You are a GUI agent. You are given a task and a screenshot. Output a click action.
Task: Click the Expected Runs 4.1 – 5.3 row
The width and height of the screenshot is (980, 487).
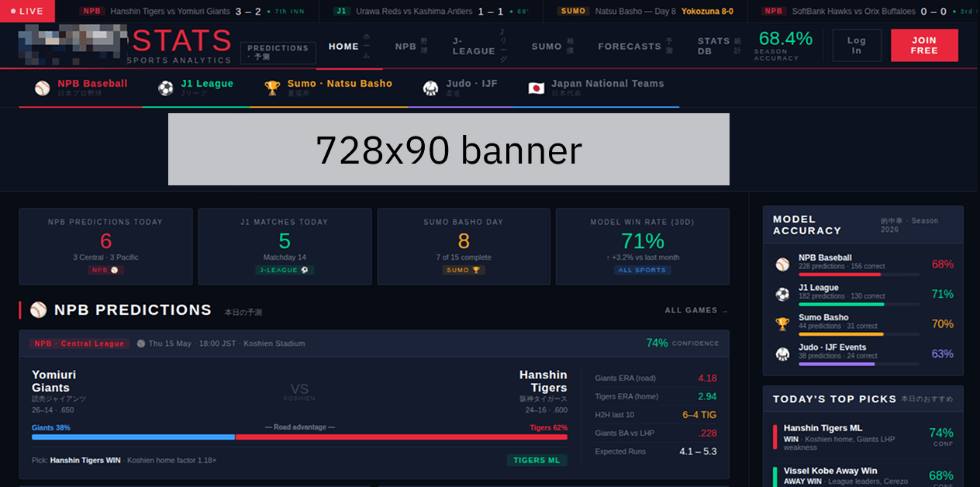point(656,451)
